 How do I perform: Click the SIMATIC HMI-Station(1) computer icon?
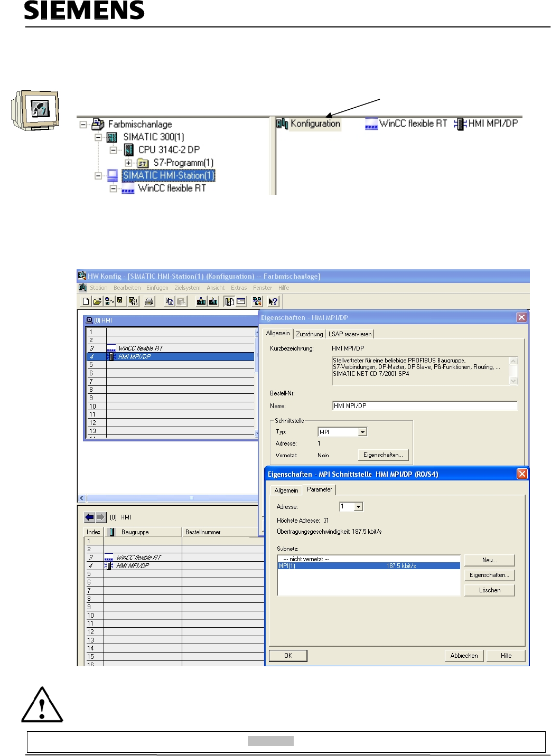113,175
